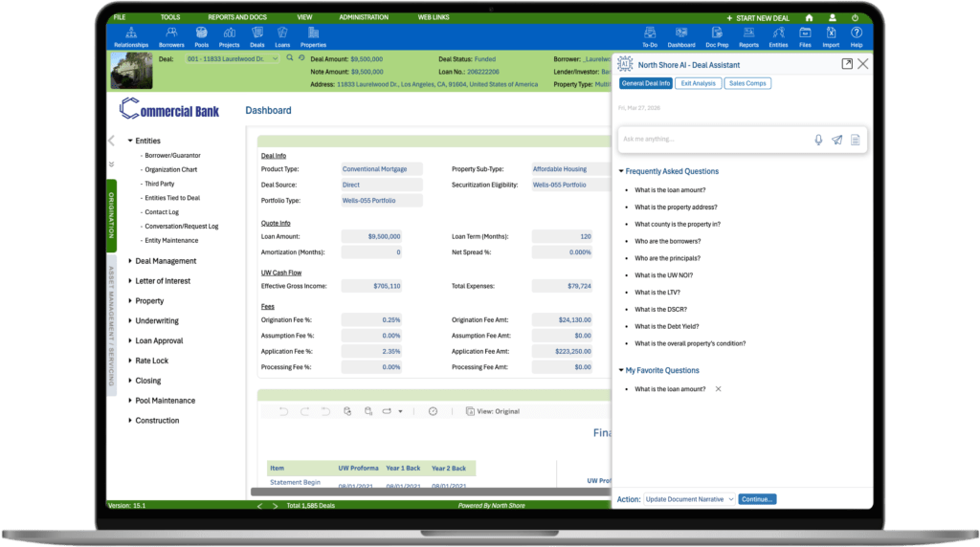980x547 pixels.
Task: Click the To-Do toolbar icon
Action: (650, 35)
